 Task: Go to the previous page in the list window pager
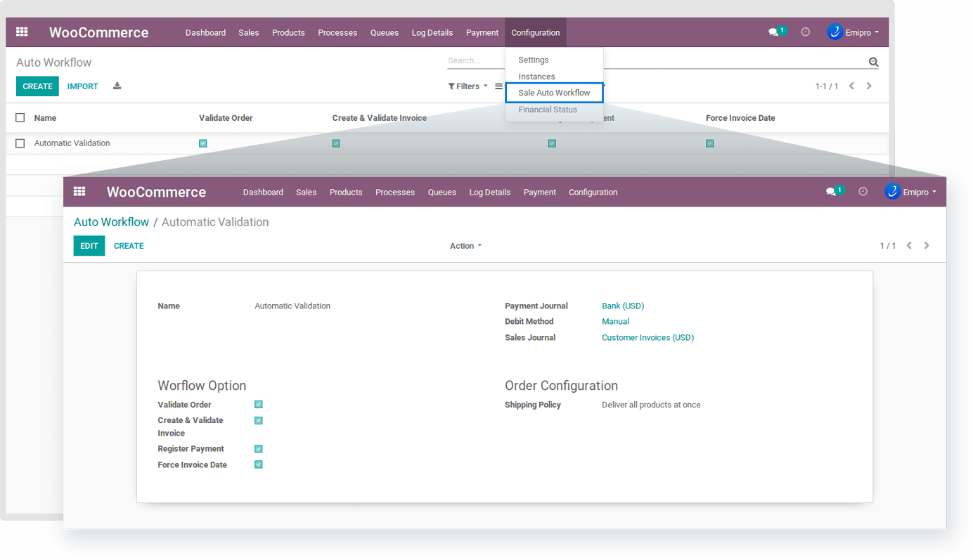pos(851,86)
